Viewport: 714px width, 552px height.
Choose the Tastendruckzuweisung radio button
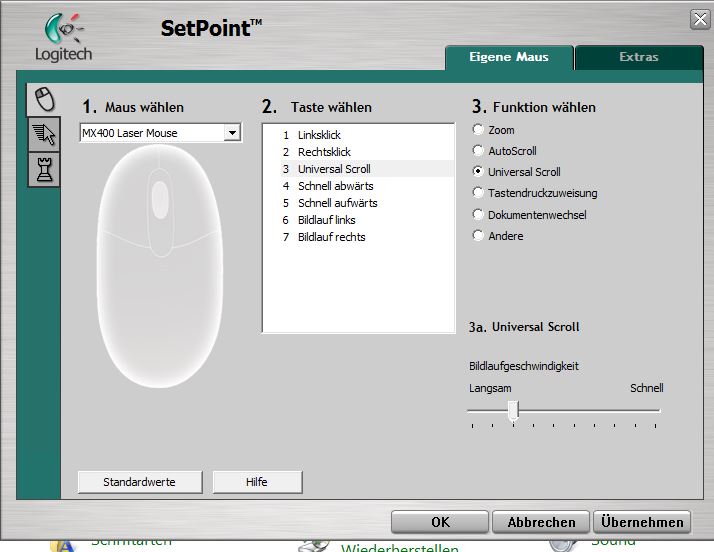coord(479,193)
